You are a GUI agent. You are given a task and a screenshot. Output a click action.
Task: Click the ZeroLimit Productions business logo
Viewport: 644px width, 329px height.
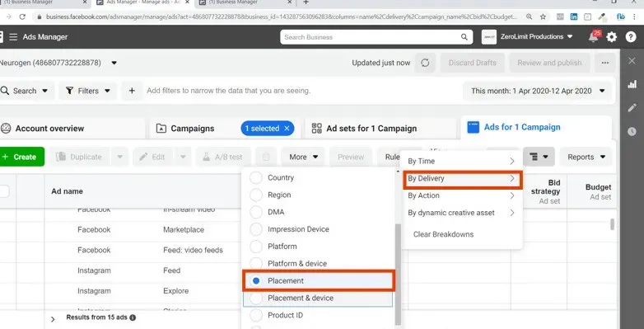(488, 37)
